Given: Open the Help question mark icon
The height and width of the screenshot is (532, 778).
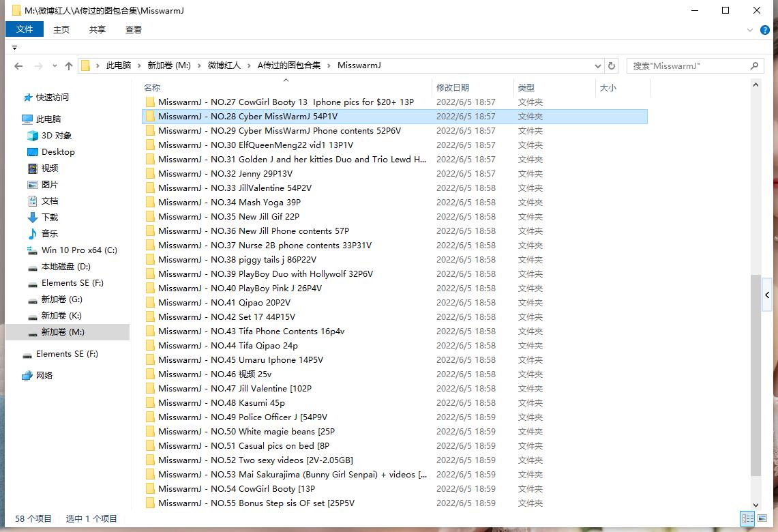Looking at the screenshot, I should (x=766, y=30).
